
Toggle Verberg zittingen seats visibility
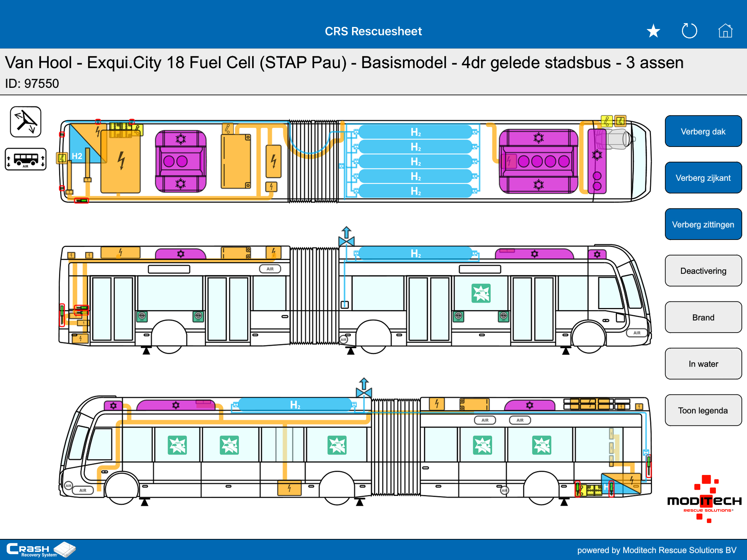pos(703,224)
